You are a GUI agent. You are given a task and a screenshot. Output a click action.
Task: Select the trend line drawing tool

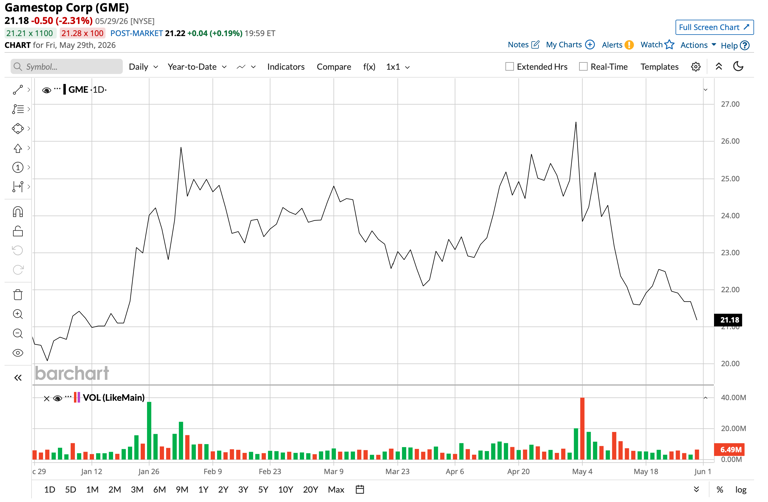tap(18, 90)
